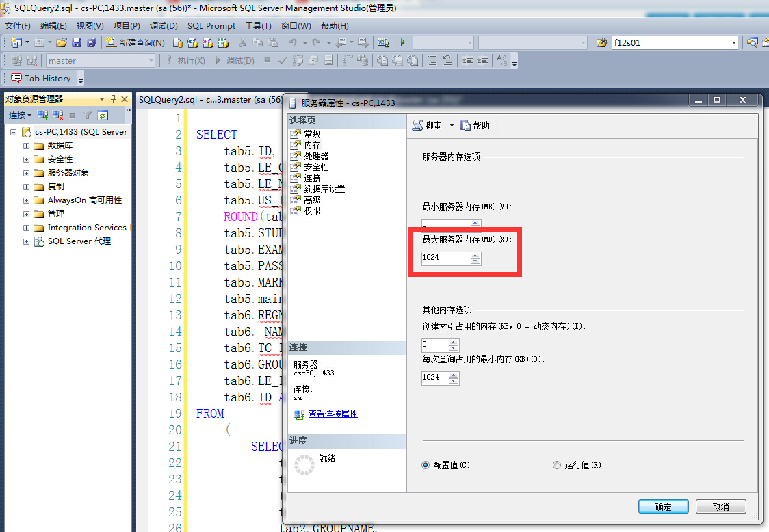Expand the SQL Server 代理 node
Viewport: 769px width, 532px height.
tap(27, 241)
